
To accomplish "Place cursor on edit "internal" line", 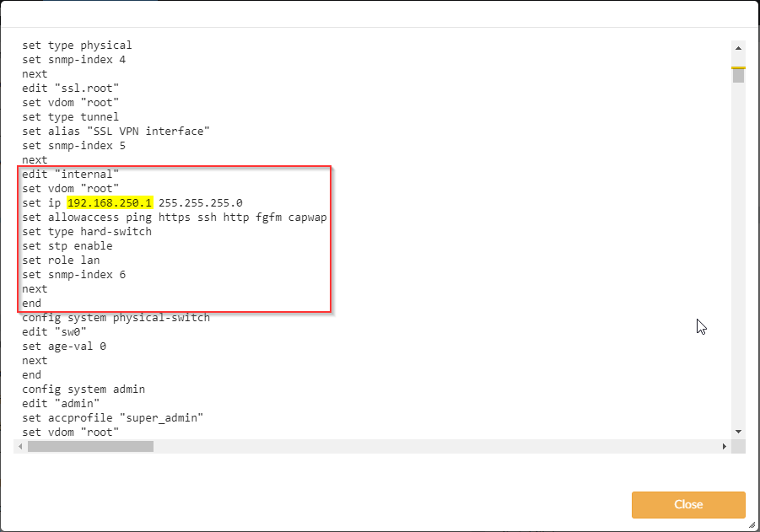I will (x=70, y=174).
